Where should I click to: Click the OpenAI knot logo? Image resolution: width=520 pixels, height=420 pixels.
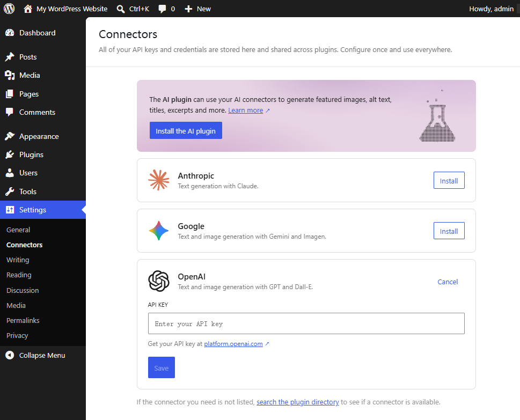tap(159, 281)
